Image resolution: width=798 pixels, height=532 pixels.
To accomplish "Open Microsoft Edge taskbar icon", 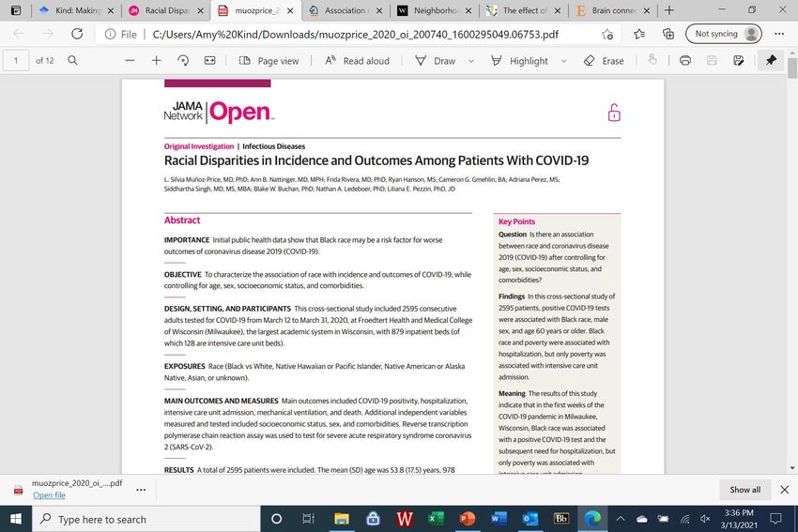I will point(592,519).
